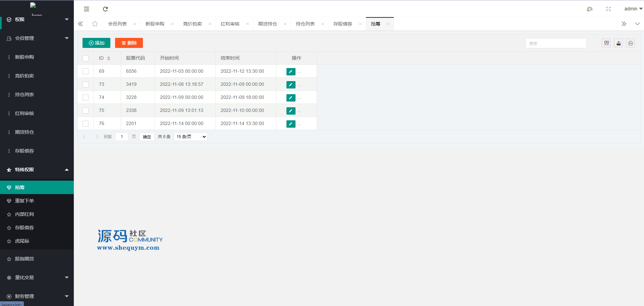Expand the 会员管理 sidebar menu
This screenshot has width=644, height=306.
coord(37,38)
